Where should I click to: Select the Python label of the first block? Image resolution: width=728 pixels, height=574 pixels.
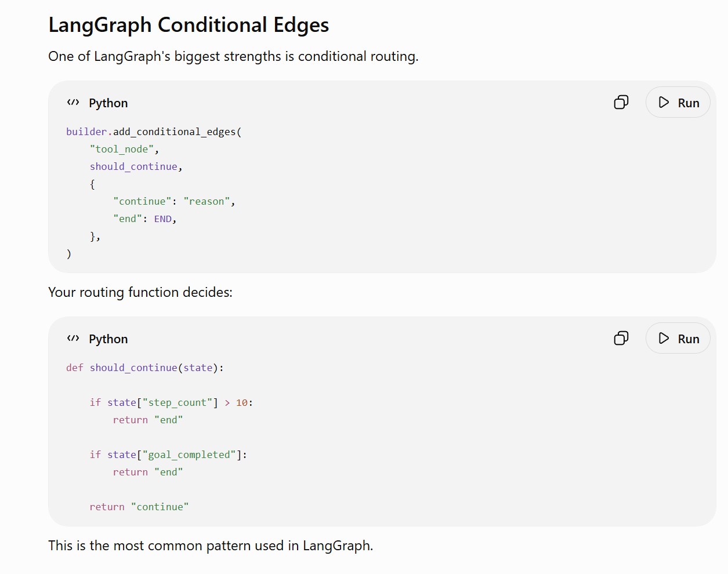[108, 103]
